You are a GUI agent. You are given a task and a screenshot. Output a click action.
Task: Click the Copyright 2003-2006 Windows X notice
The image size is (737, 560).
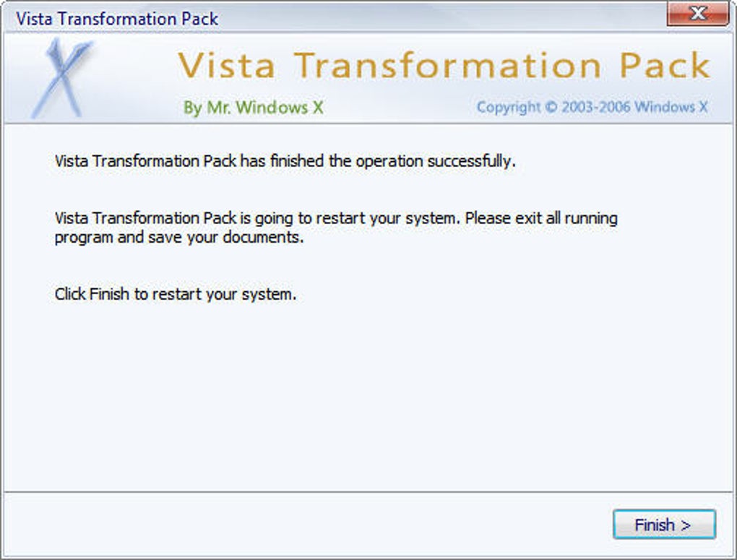(592, 107)
